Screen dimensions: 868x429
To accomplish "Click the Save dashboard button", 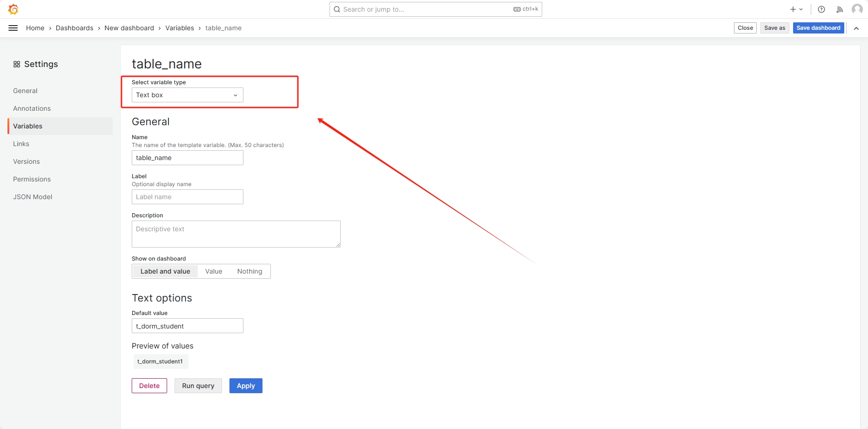I will (x=818, y=28).
